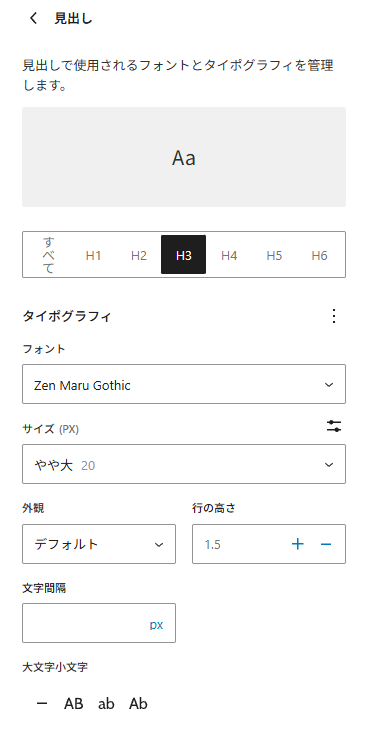This screenshot has width=367, height=729.
Task: Increase line height with plus icon
Action: [x=297, y=544]
